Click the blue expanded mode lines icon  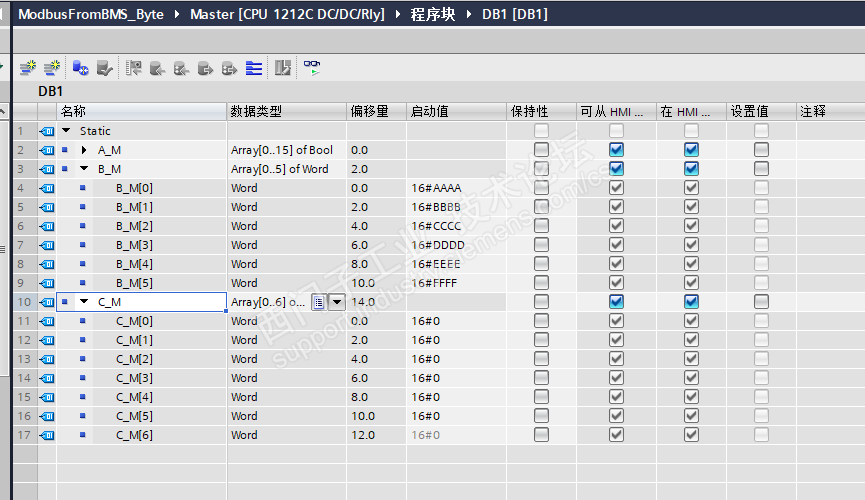[254, 68]
